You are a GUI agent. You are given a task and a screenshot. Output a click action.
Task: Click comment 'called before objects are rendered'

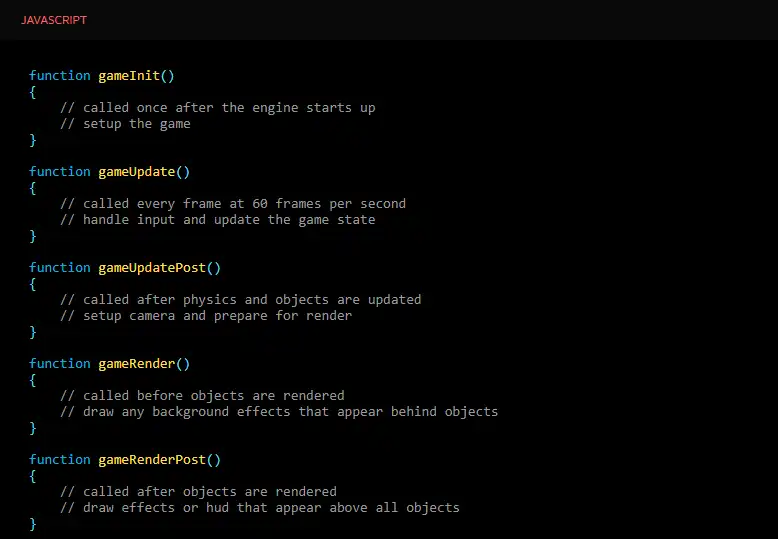202,396
